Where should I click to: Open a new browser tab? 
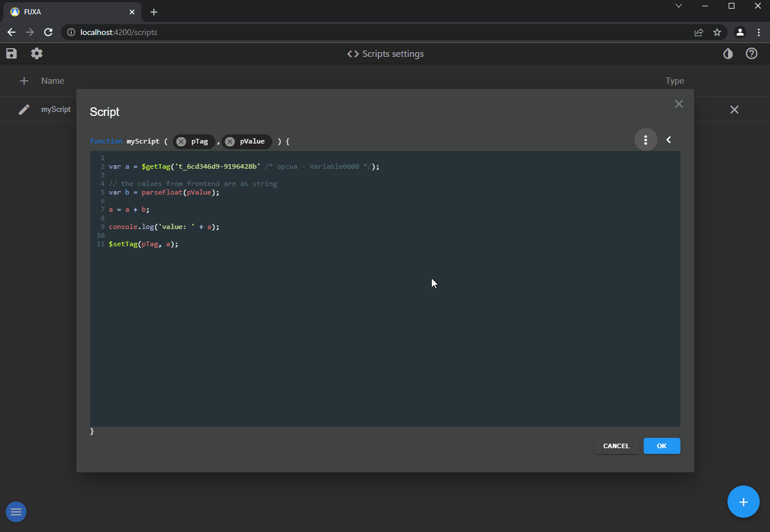pos(154,12)
